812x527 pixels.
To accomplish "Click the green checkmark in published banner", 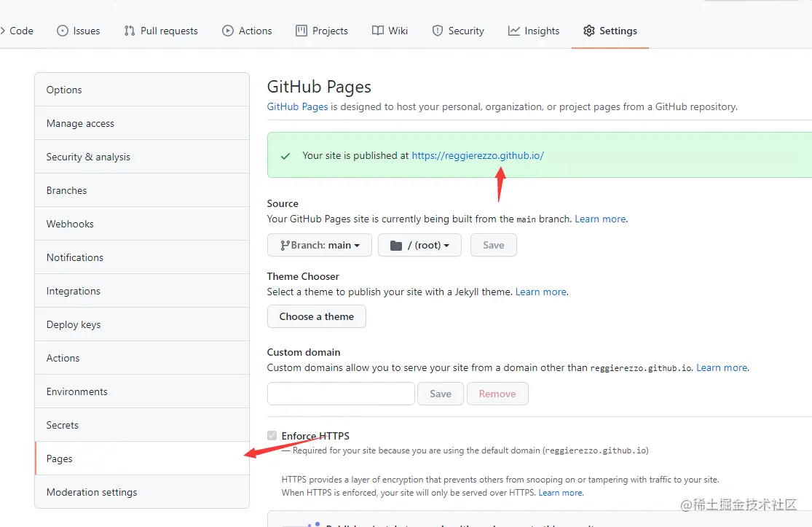I will point(285,155).
